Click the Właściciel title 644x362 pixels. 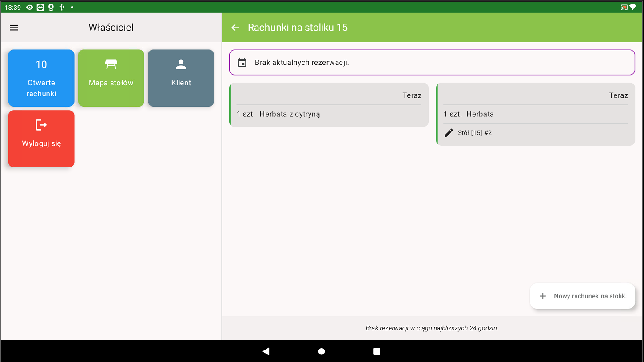click(111, 28)
